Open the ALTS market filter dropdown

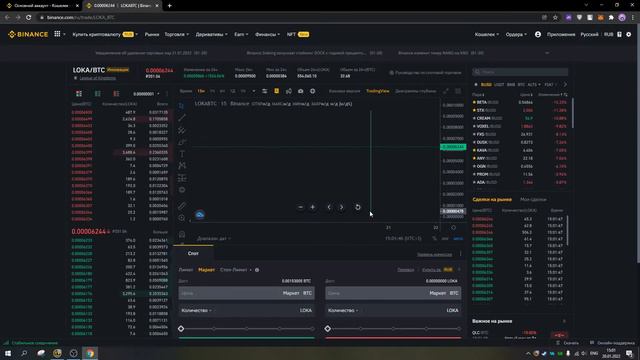(x=533, y=84)
